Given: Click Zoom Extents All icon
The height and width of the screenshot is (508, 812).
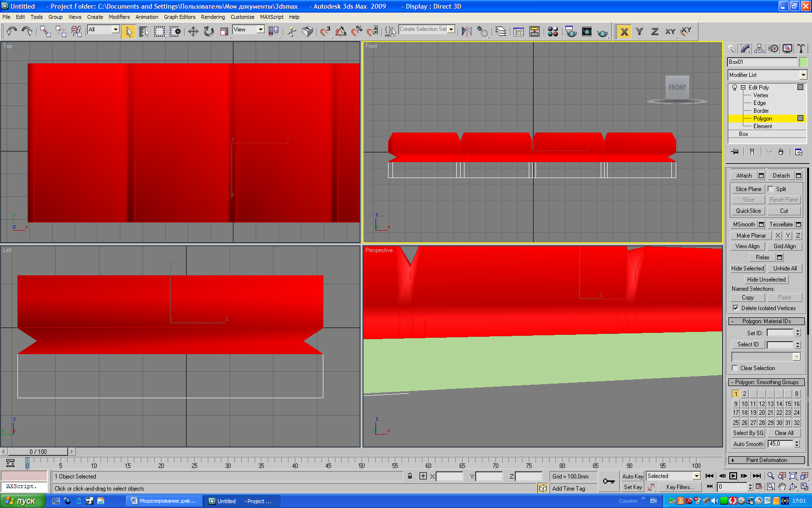Looking at the screenshot, I should [x=804, y=476].
